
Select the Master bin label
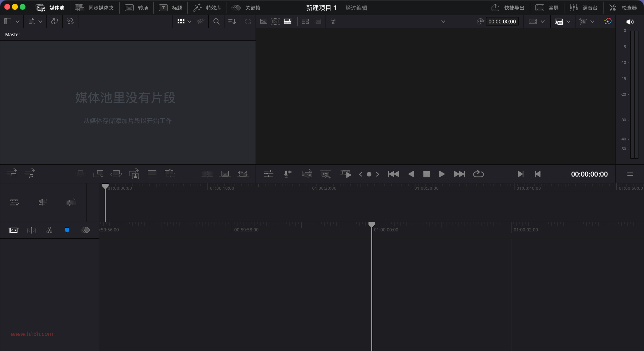(13, 34)
